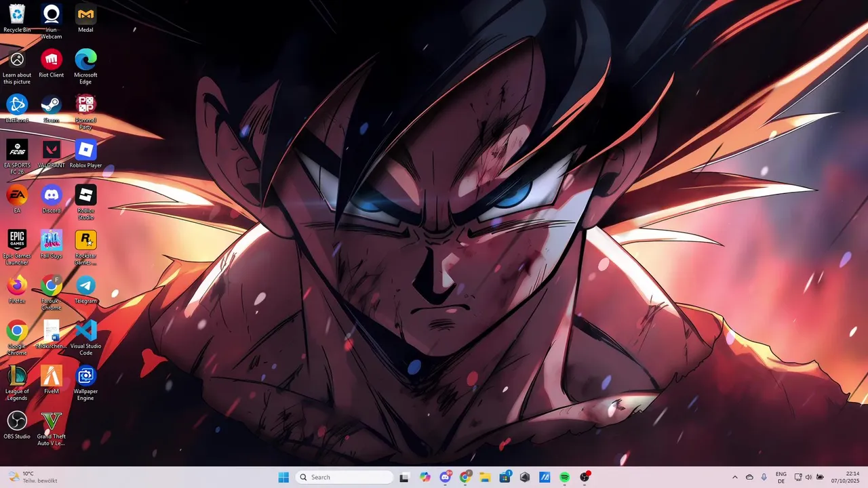Click the OneDrive cloud tray icon

tap(749, 477)
